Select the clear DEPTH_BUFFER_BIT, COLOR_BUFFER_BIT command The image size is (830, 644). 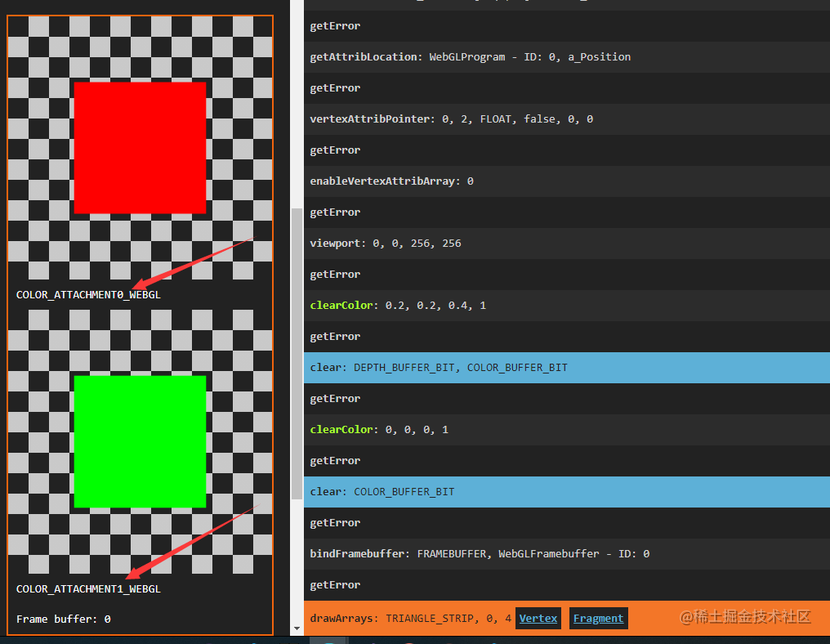click(567, 368)
